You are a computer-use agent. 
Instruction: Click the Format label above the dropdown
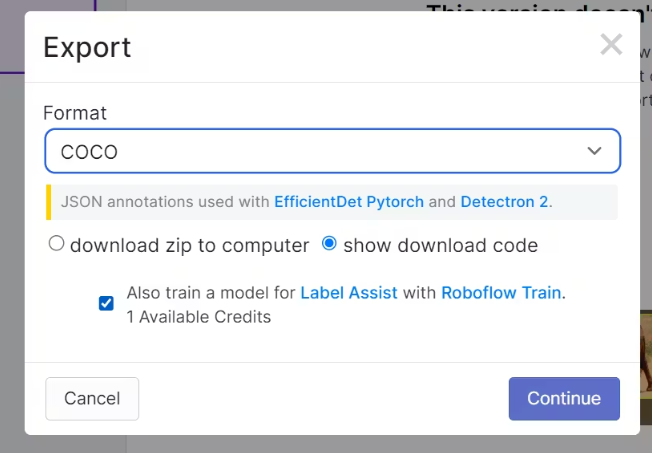point(75,113)
